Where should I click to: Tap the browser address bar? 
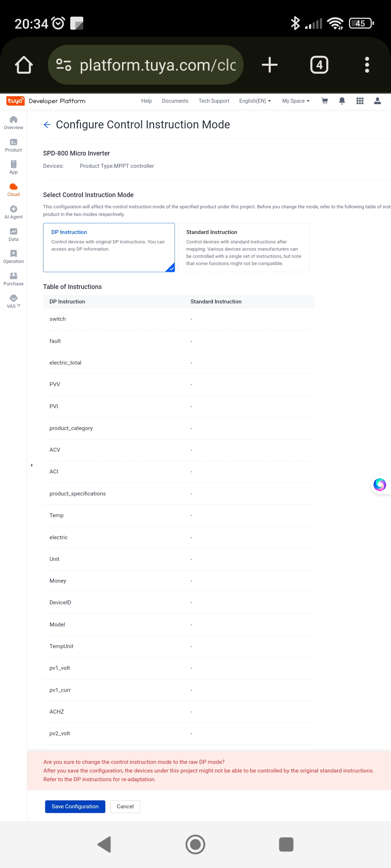146,65
